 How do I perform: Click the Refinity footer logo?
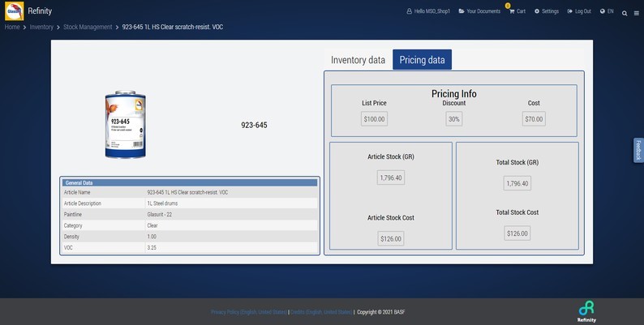(x=586, y=311)
